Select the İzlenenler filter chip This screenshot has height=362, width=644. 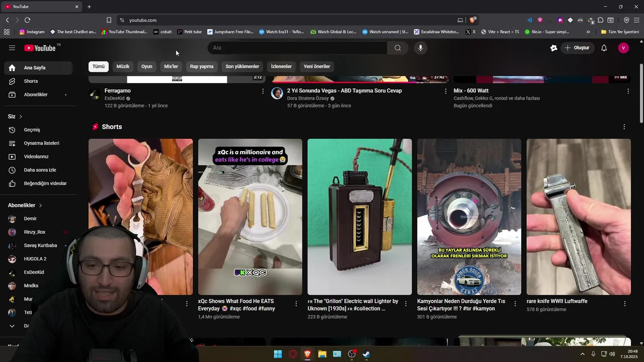pos(281,66)
